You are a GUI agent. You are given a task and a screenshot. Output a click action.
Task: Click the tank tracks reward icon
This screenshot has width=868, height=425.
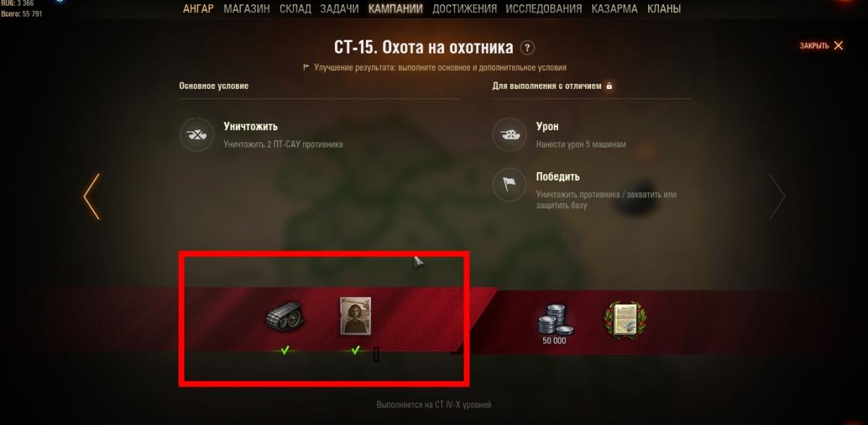285,317
